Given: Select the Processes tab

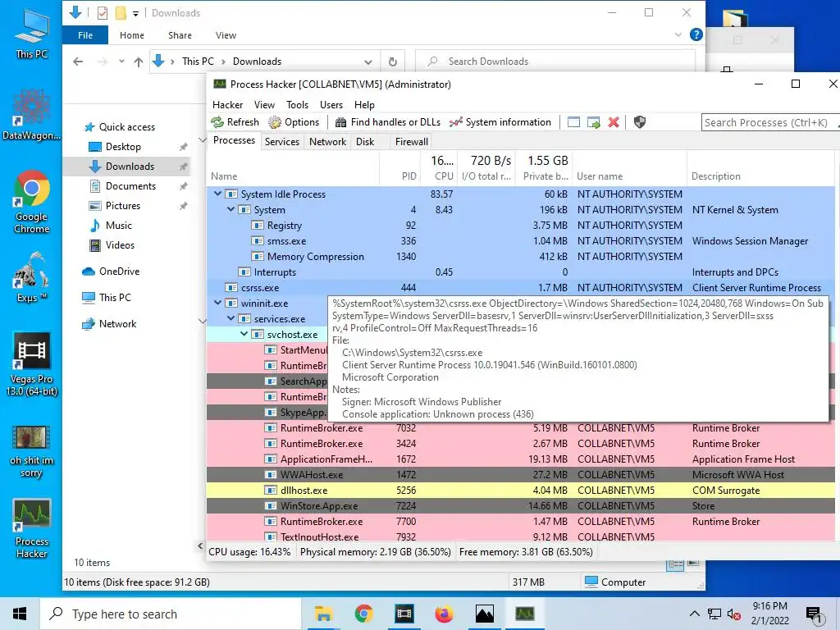Looking at the screenshot, I should 234,140.
